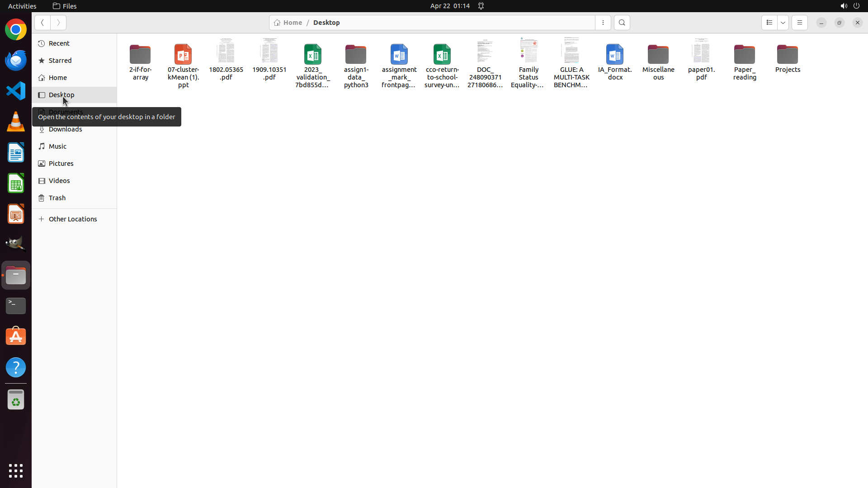Expand view options dropdown arrow
This screenshot has height=488, width=868.
(x=783, y=23)
